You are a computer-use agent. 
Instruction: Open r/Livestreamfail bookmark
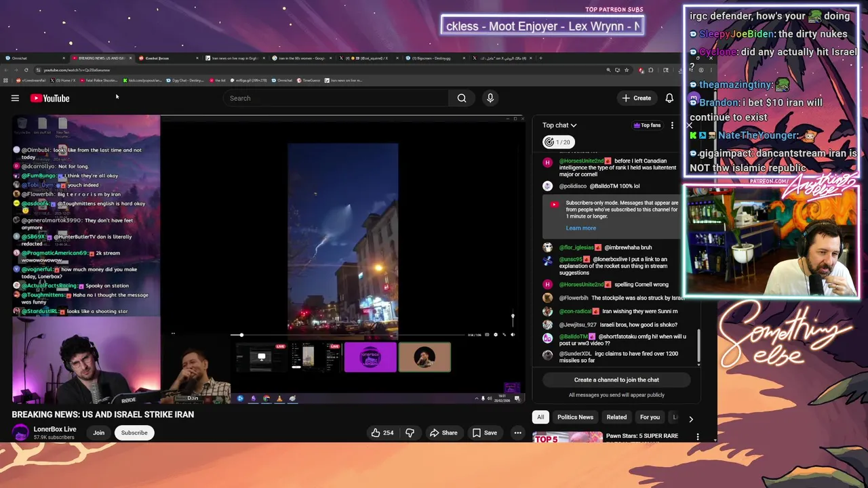31,81
